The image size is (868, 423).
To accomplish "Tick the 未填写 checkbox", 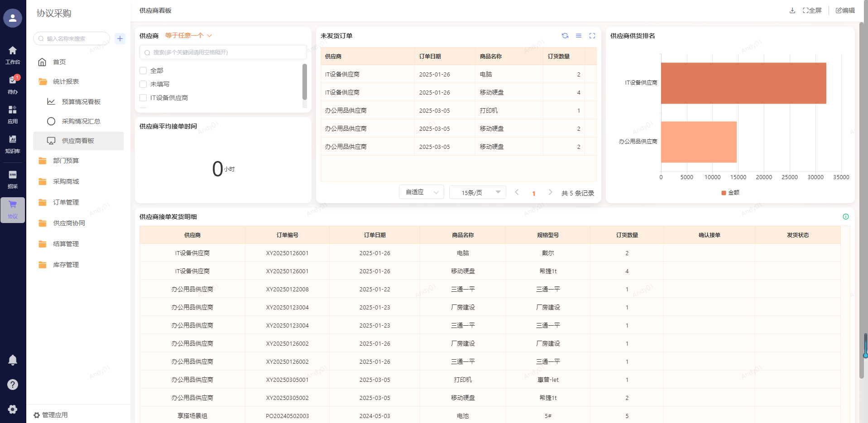I will (143, 84).
